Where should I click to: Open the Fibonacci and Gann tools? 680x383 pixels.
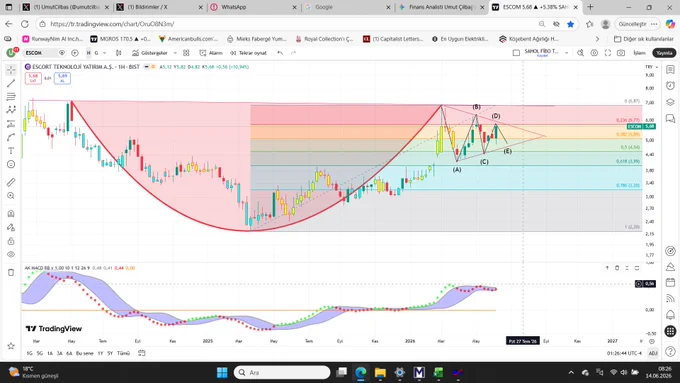11,97
